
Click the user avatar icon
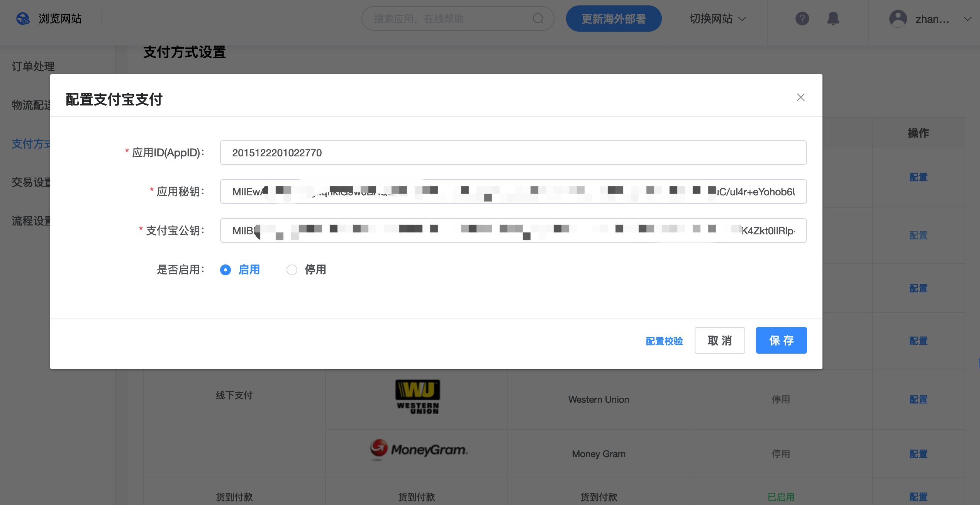pyautogui.click(x=898, y=19)
